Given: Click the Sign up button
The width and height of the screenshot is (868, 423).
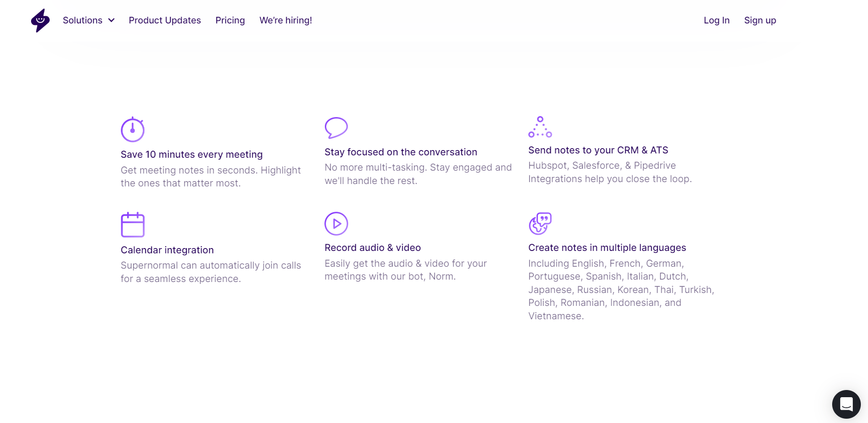Looking at the screenshot, I should point(760,21).
